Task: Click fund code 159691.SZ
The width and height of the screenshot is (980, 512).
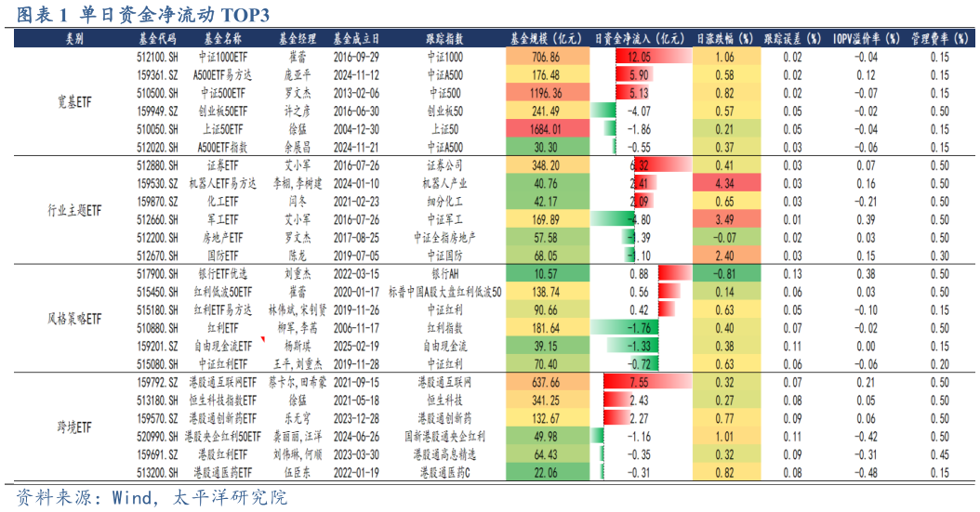Action: [x=157, y=455]
